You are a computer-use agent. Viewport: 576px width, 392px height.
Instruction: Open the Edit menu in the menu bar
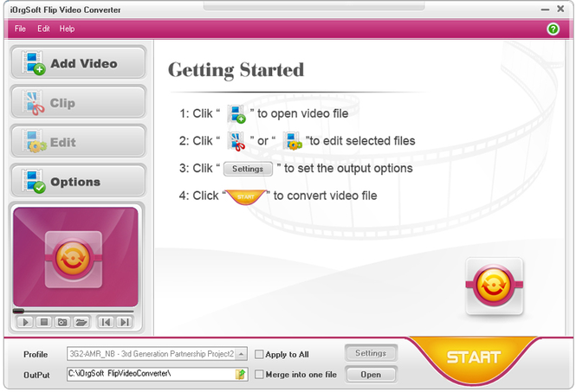43,29
